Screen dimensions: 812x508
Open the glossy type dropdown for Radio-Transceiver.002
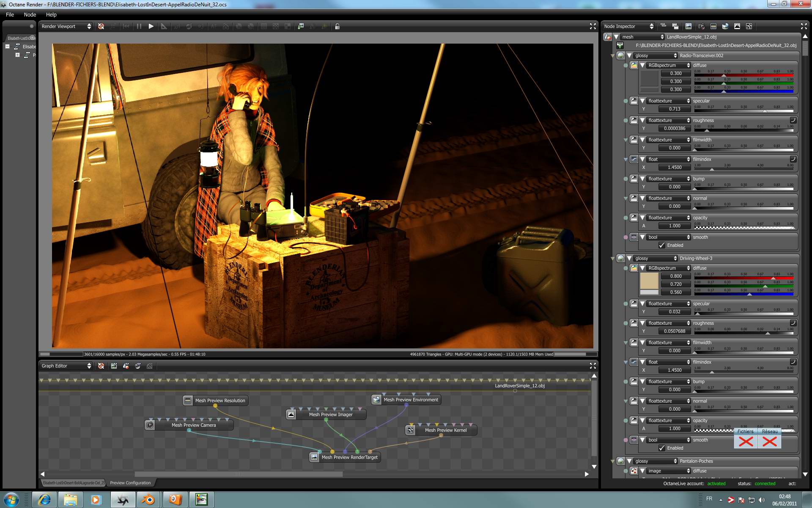click(x=655, y=55)
